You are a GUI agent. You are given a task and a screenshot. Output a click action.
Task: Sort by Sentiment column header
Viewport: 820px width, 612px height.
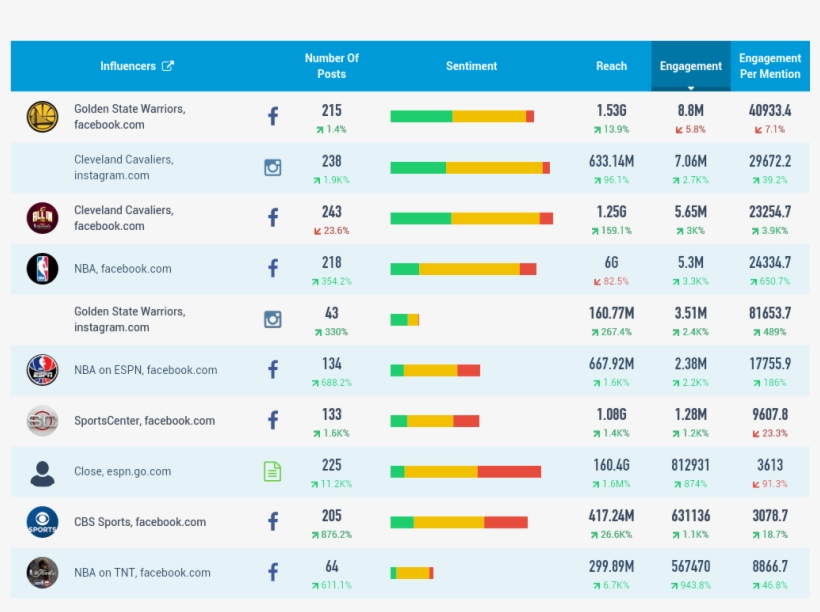[x=471, y=66]
